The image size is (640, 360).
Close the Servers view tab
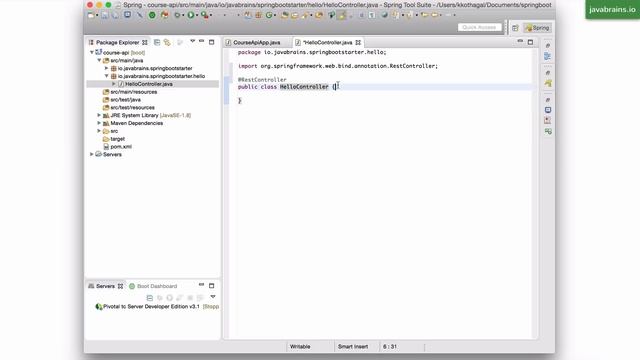[x=120, y=286]
